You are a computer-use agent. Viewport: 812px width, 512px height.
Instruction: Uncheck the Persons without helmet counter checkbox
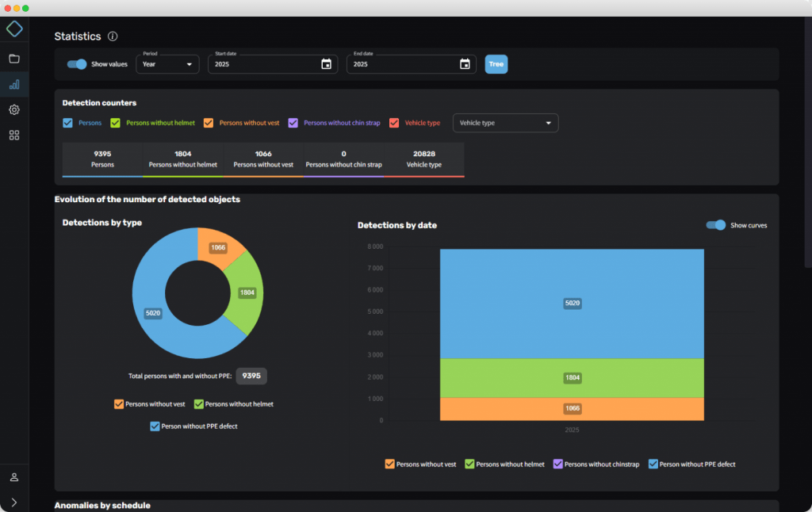(x=115, y=123)
